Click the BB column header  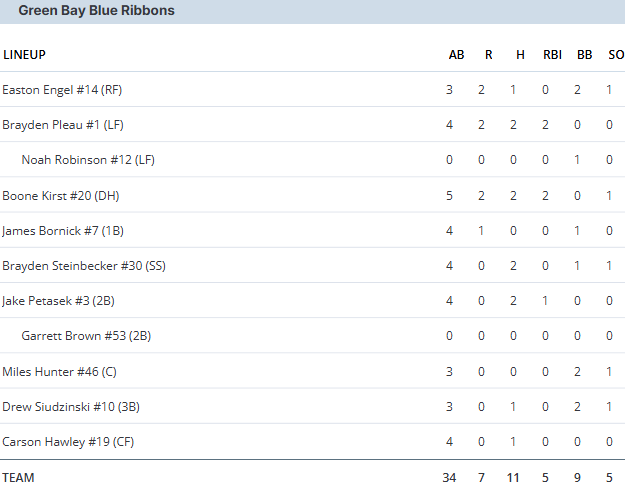pyautogui.click(x=584, y=55)
